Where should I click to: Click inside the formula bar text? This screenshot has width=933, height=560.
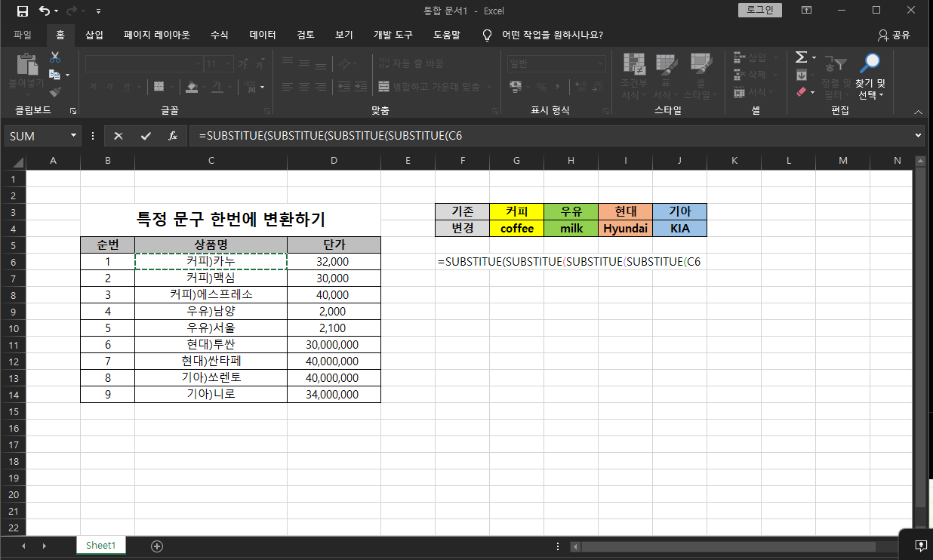tap(330, 136)
